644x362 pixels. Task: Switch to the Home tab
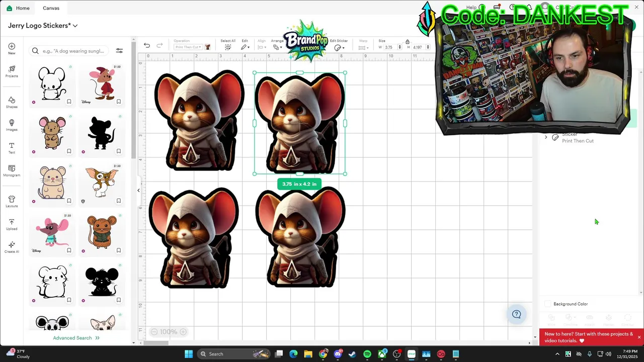[18, 8]
